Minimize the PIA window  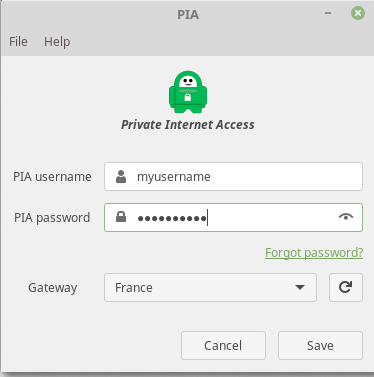(328, 13)
